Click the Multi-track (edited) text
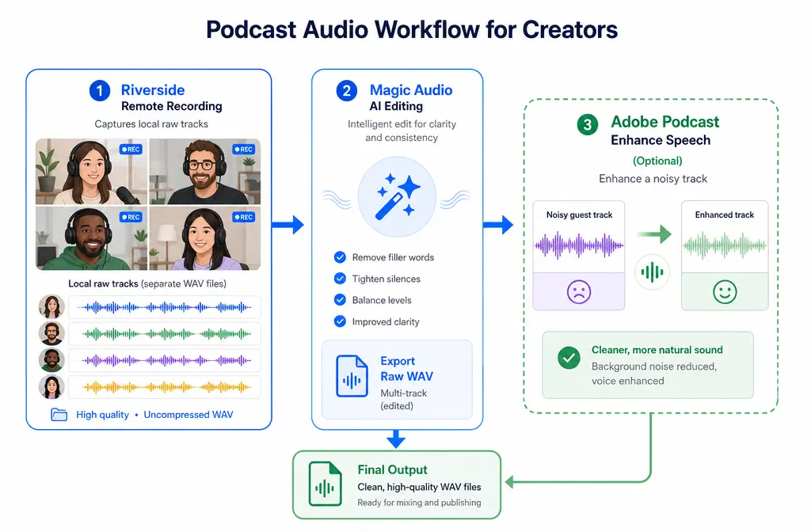The width and height of the screenshot is (811, 532). 403,400
